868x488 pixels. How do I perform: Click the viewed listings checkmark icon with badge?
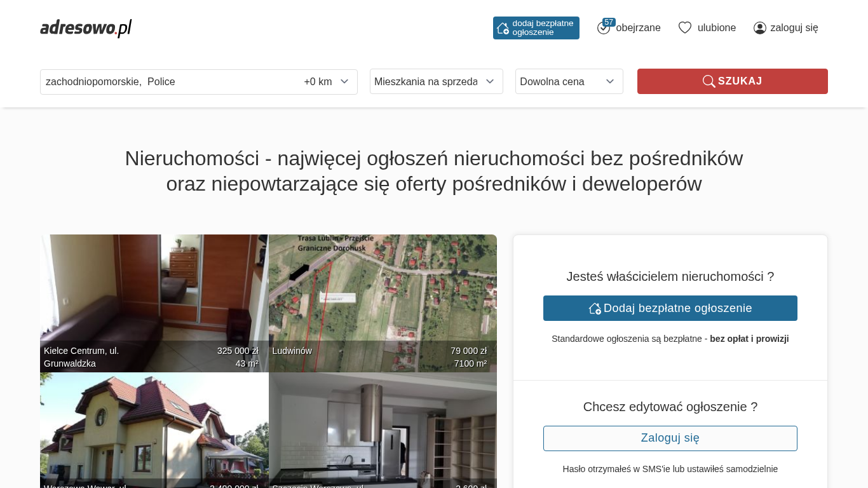click(x=604, y=28)
